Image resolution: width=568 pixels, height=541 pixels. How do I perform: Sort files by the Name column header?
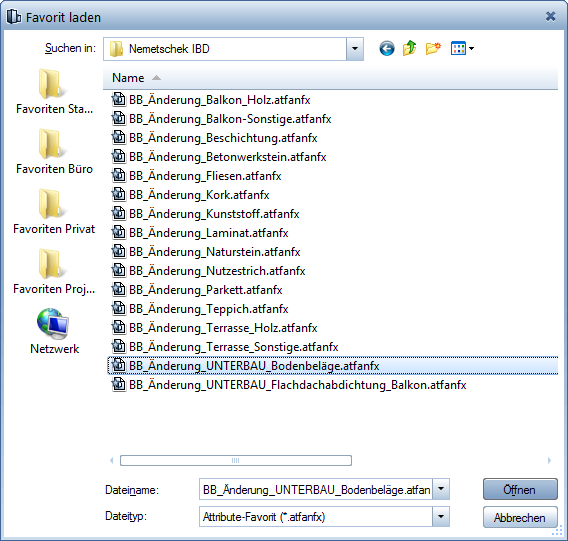coord(128,78)
